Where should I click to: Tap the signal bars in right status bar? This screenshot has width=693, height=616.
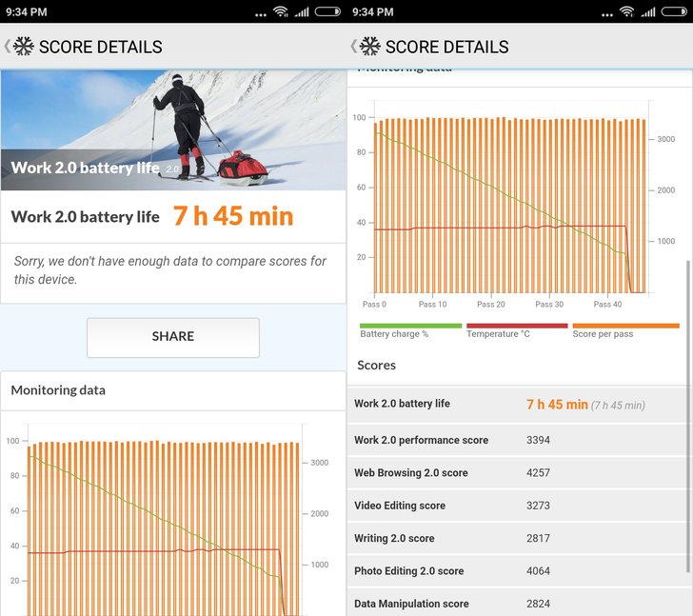[648, 12]
